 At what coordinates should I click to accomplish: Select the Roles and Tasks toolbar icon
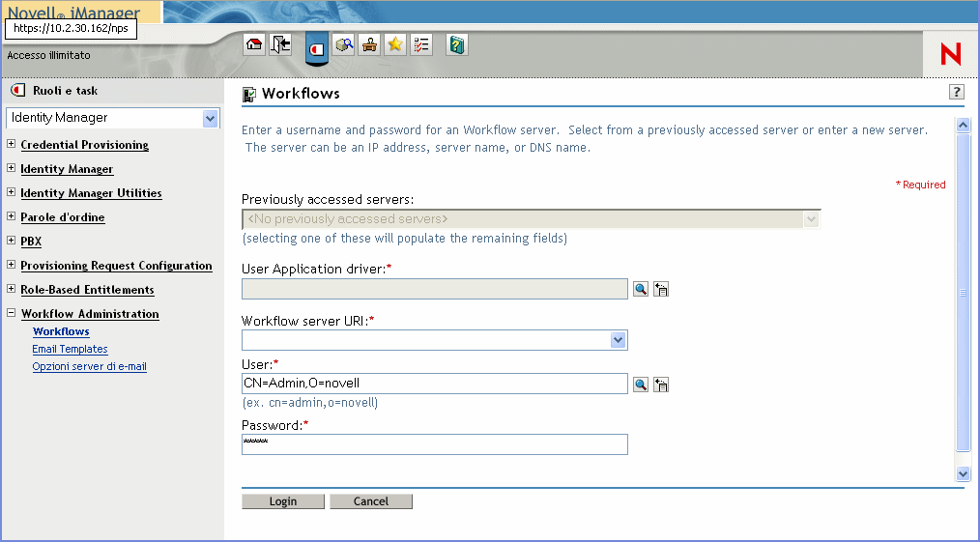tap(317, 47)
